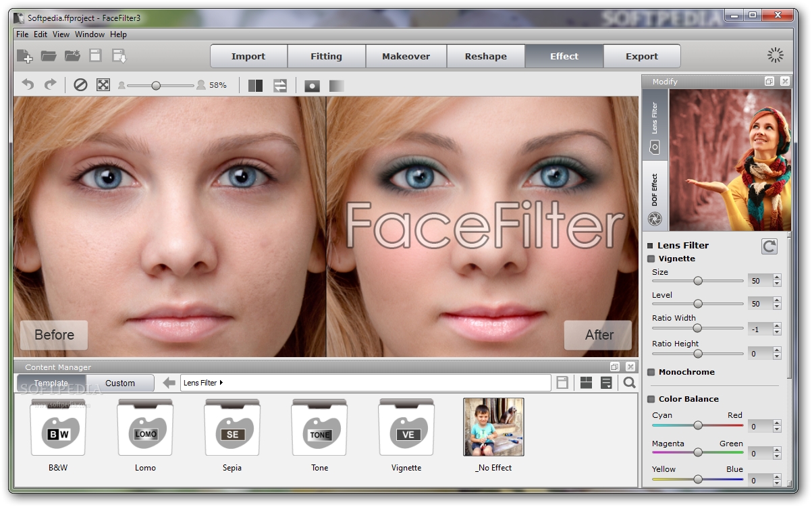Decrease the Ratio Height value with the down arrow
812x507 pixels.
(777, 357)
